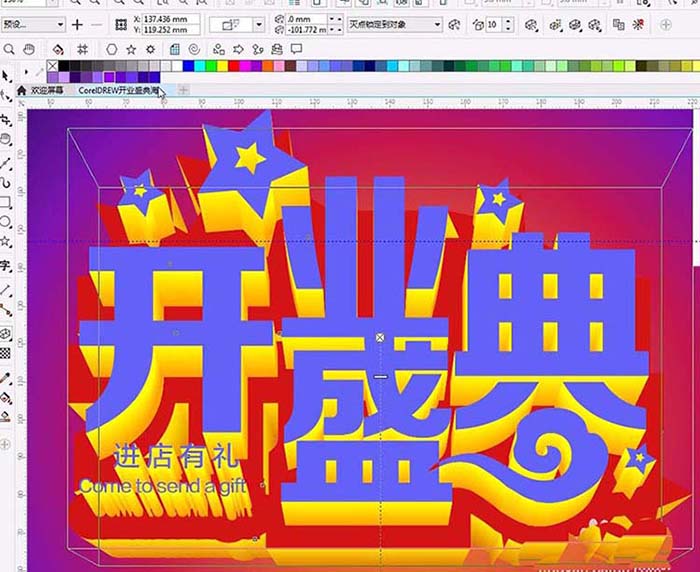700x572 pixels.
Task: Select the Crop tool
Action: pyautogui.click(x=5, y=120)
